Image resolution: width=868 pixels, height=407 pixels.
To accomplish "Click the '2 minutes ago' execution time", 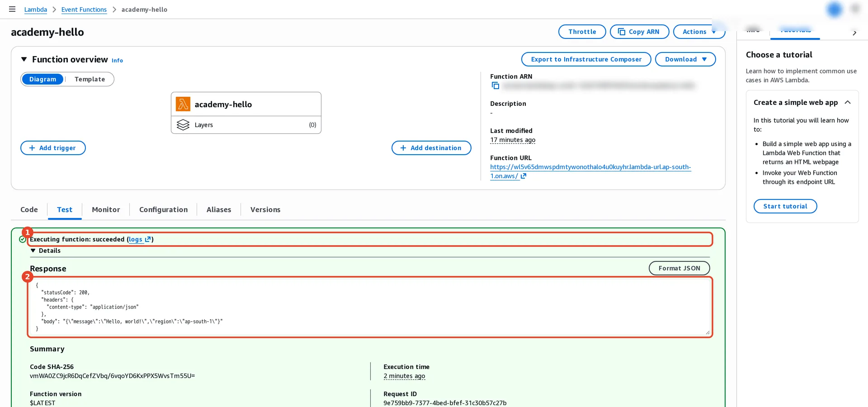I will (x=404, y=376).
